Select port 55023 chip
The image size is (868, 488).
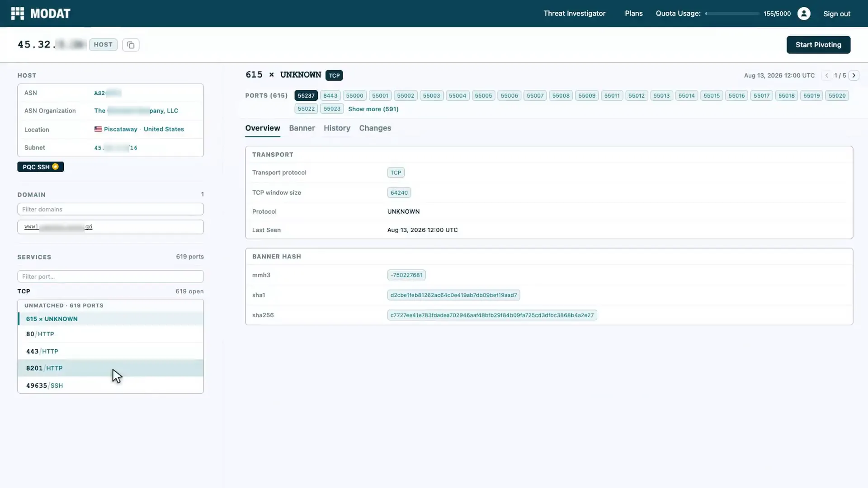click(332, 108)
